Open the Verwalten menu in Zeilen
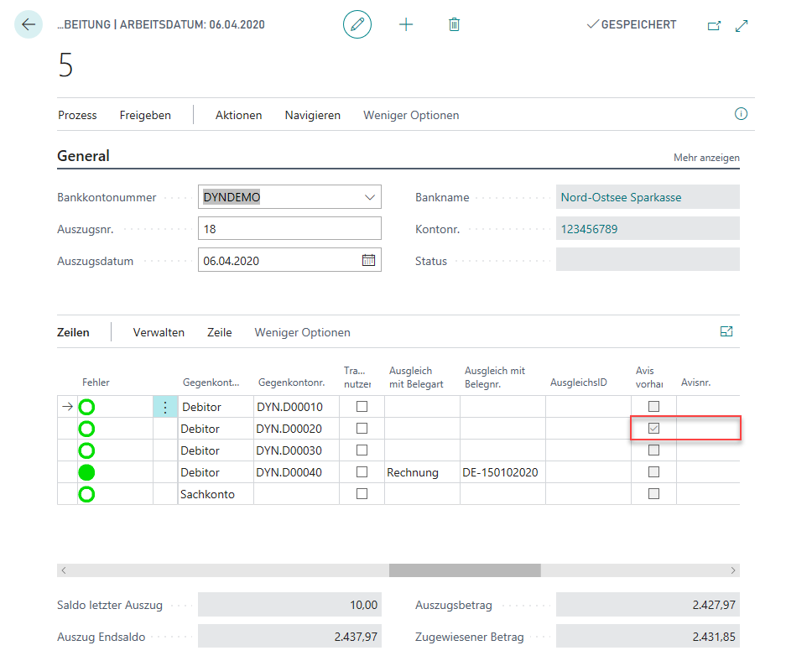 tap(159, 332)
